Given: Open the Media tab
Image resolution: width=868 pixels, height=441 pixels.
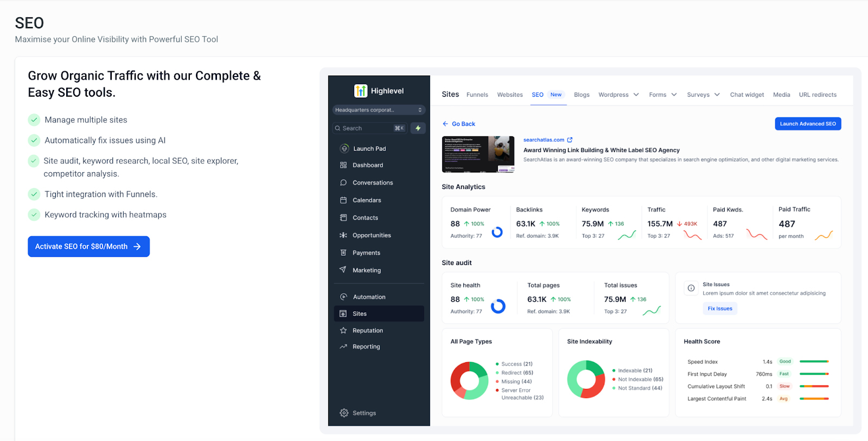Looking at the screenshot, I should 781,94.
